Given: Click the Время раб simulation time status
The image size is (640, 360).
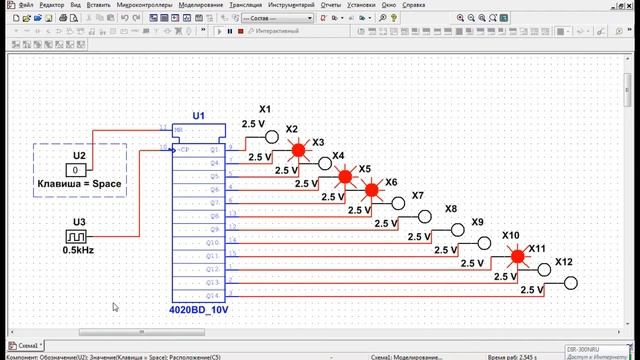Looking at the screenshot, I should (512, 357).
